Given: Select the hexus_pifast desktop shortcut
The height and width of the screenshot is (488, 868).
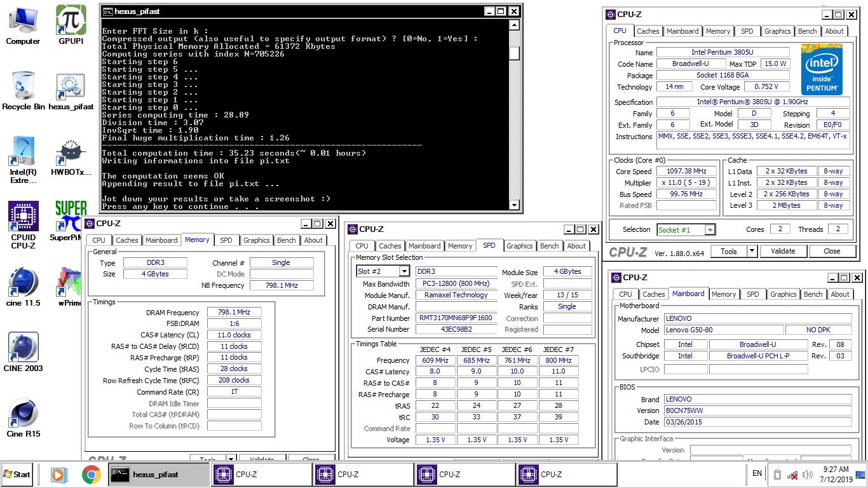Looking at the screenshot, I should tap(71, 90).
